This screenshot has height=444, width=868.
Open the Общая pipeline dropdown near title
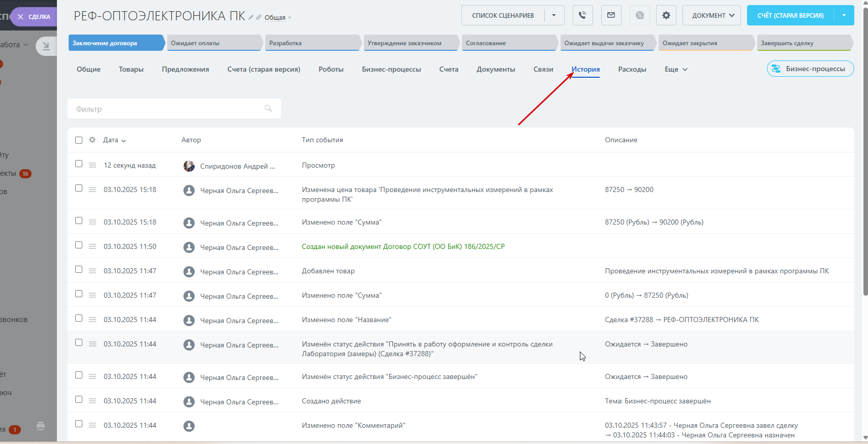pos(278,18)
